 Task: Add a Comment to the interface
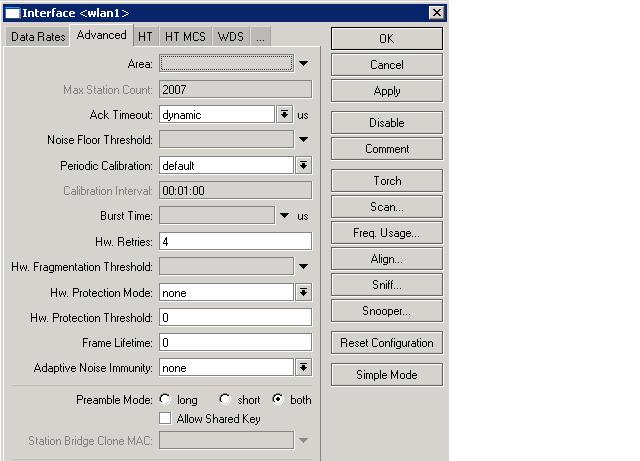pyautogui.click(x=387, y=149)
